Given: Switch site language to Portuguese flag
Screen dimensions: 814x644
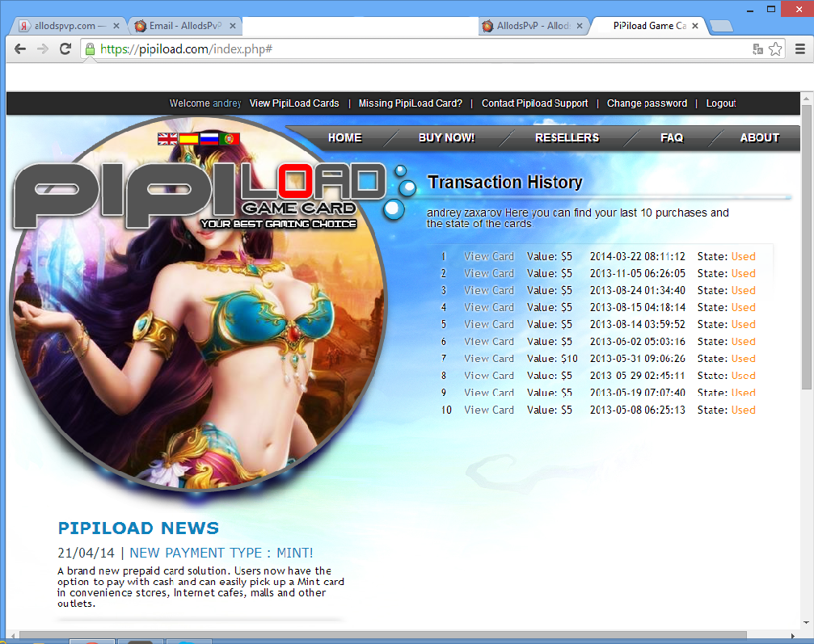Looking at the screenshot, I should tap(230, 138).
